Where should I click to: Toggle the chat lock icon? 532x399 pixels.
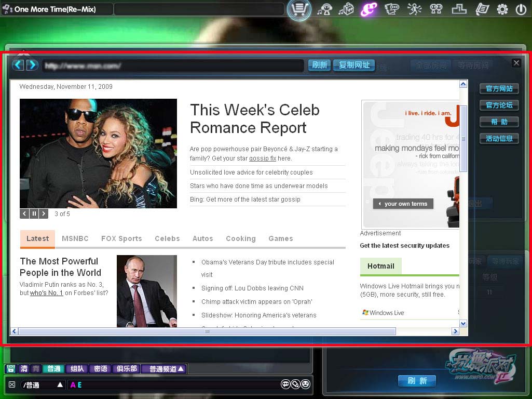11,368
